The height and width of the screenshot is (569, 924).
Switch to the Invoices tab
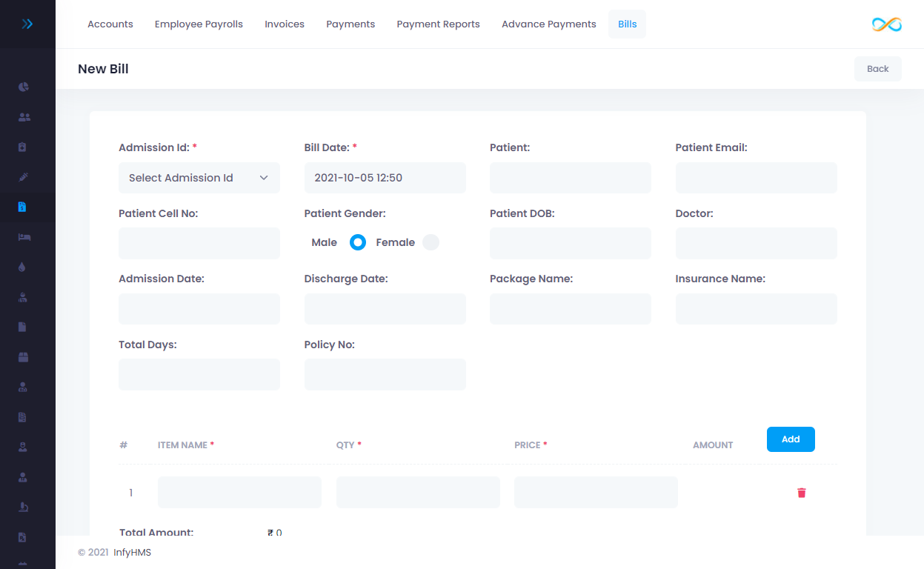coord(285,24)
